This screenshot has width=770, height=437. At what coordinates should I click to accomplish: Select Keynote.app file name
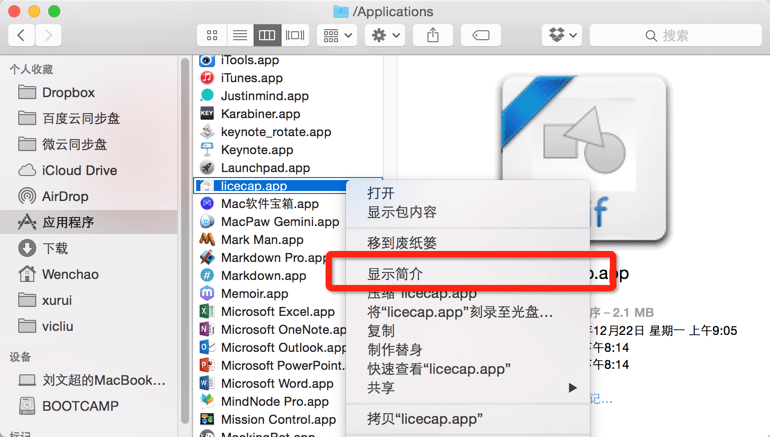pyautogui.click(x=257, y=150)
